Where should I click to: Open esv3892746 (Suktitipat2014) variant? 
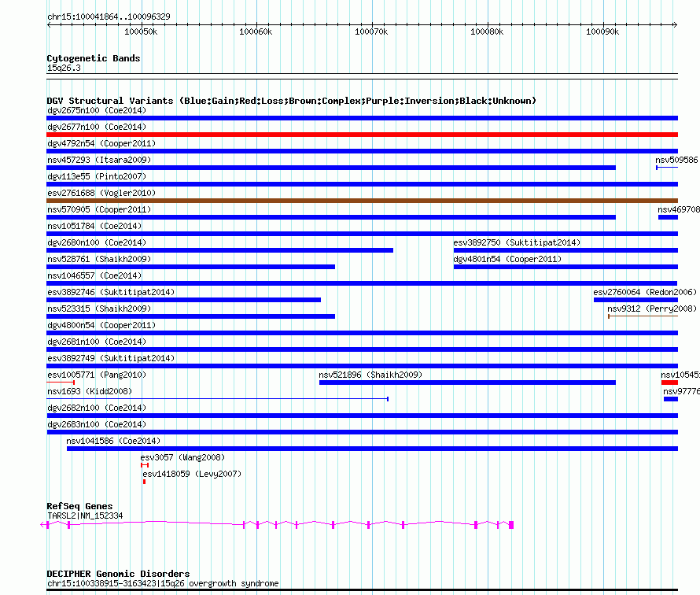[x=111, y=292]
